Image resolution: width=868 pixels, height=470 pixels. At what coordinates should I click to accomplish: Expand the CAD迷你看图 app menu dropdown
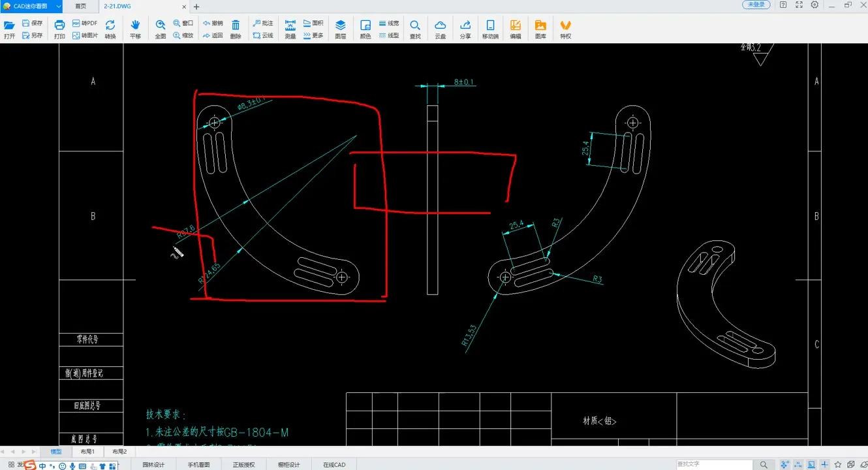click(x=59, y=6)
